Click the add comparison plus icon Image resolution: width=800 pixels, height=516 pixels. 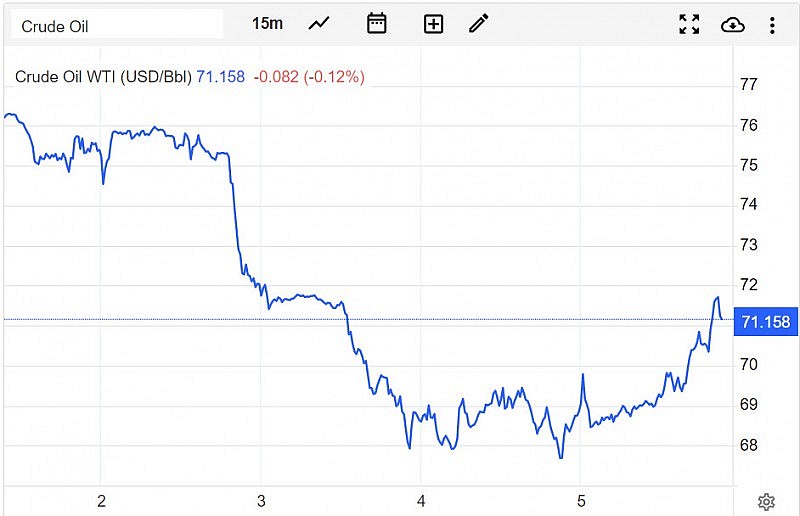tap(433, 24)
